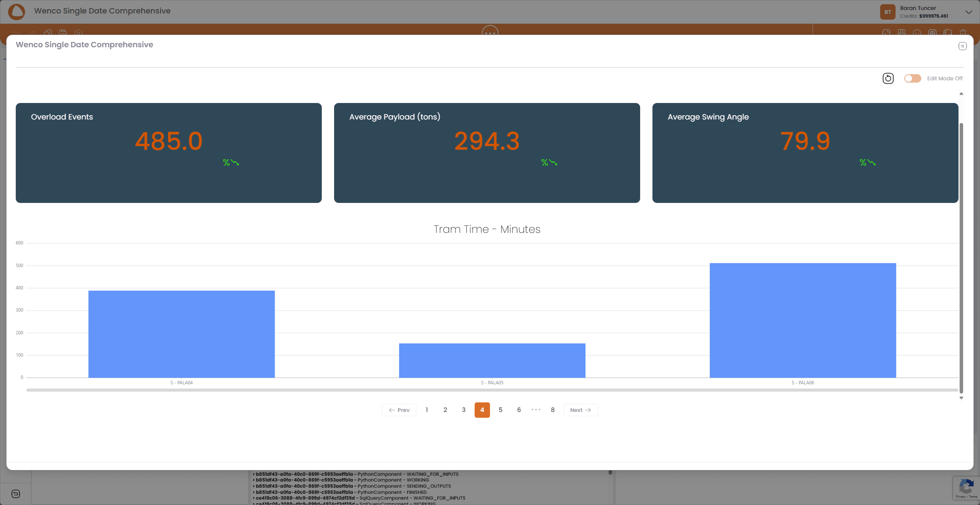Click the trash delete icon at top right
Viewport: 980px width, 505px height.
tap(963, 33)
